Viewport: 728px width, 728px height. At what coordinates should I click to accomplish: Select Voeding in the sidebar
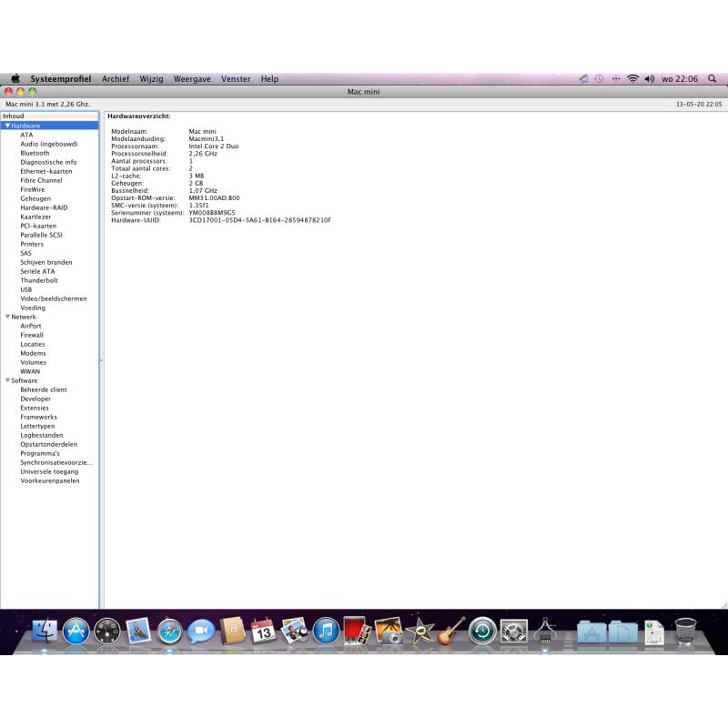click(33, 308)
